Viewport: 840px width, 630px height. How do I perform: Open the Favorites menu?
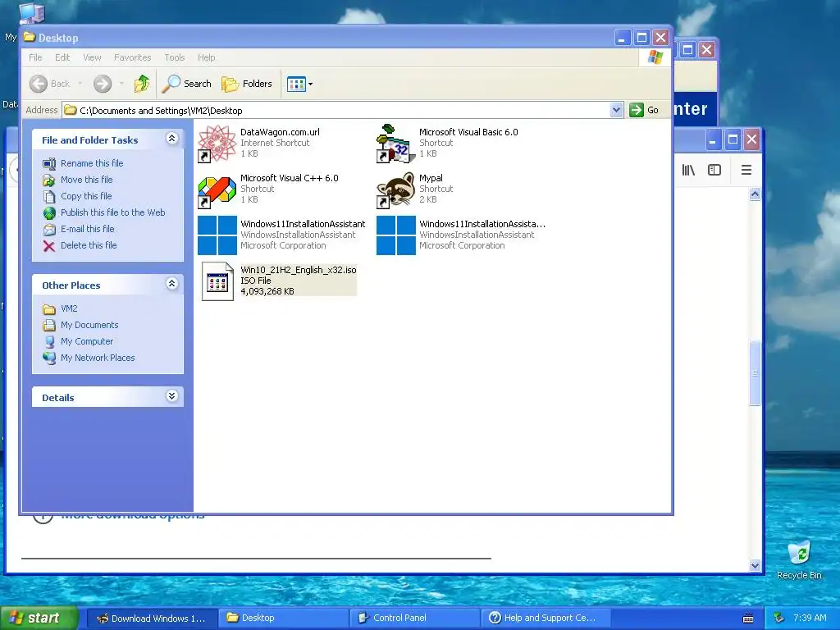(x=132, y=57)
